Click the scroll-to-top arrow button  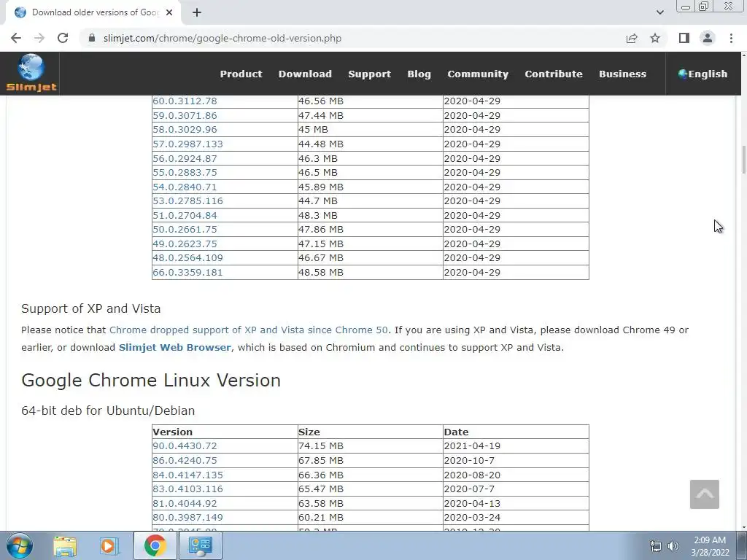point(704,494)
